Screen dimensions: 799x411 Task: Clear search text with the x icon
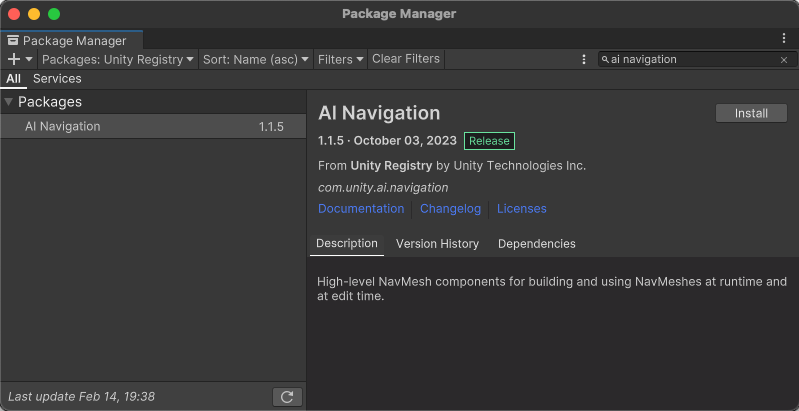pos(784,60)
